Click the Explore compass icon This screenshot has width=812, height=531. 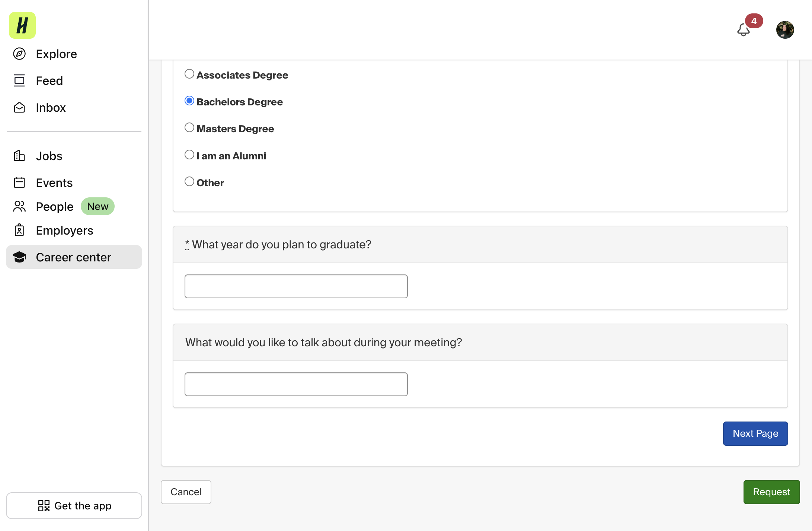coord(19,54)
